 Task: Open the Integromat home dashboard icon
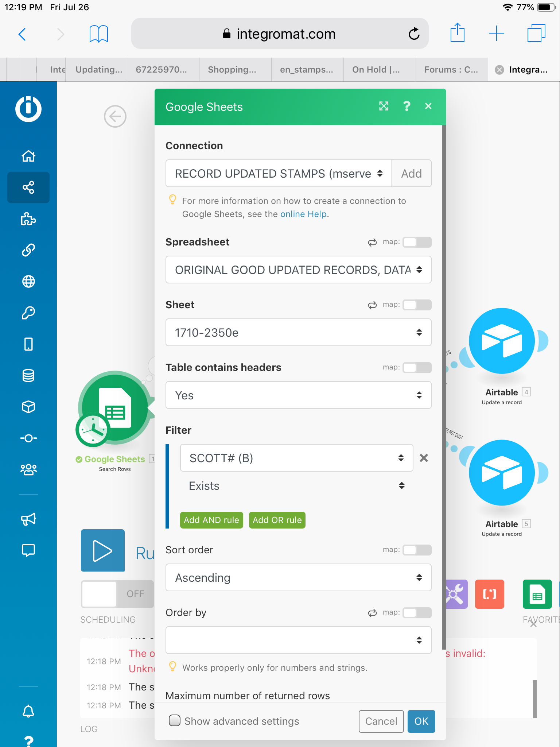pos(28,156)
